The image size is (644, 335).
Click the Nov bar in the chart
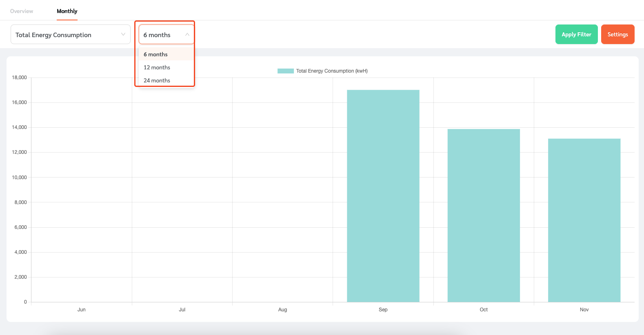point(584,220)
